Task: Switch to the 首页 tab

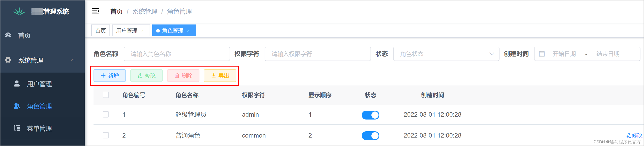Action: click(100, 30)
